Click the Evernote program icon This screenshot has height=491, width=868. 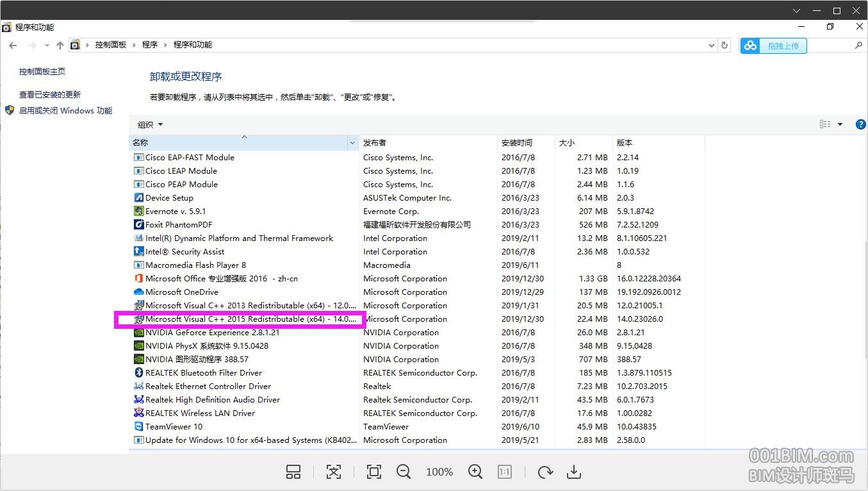coord(139,211)
